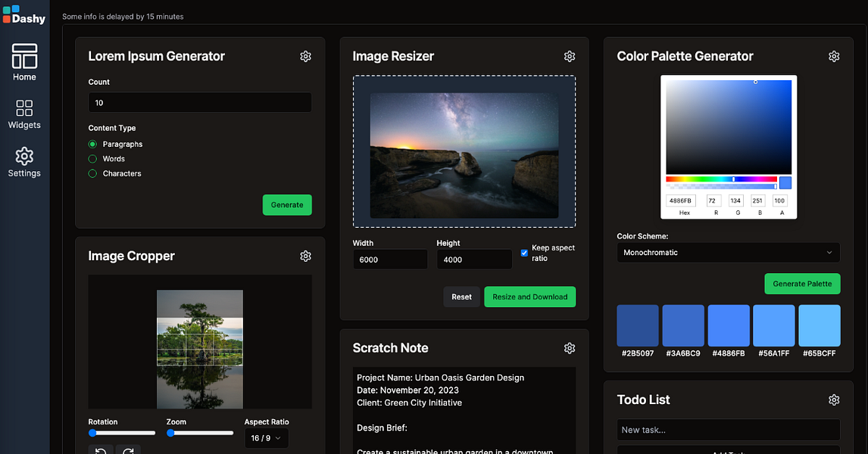
Task: Rotate the cropped image clockwise
Action: 129,450
